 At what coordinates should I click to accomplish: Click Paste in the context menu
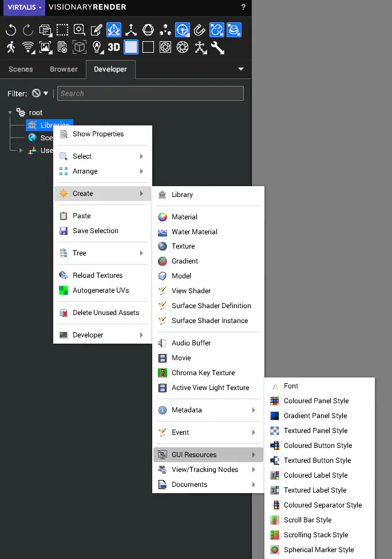pos(102,216)
